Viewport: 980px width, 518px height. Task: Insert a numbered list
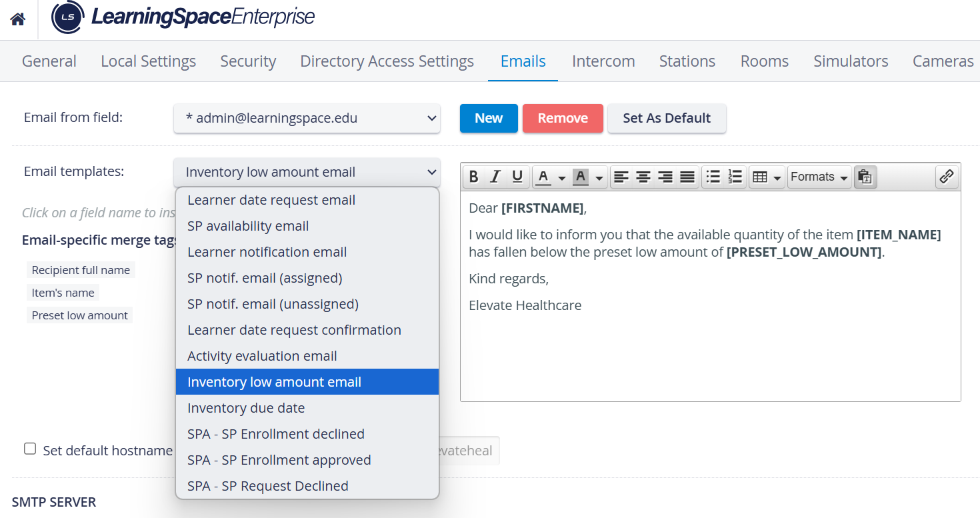pos(735,177)
